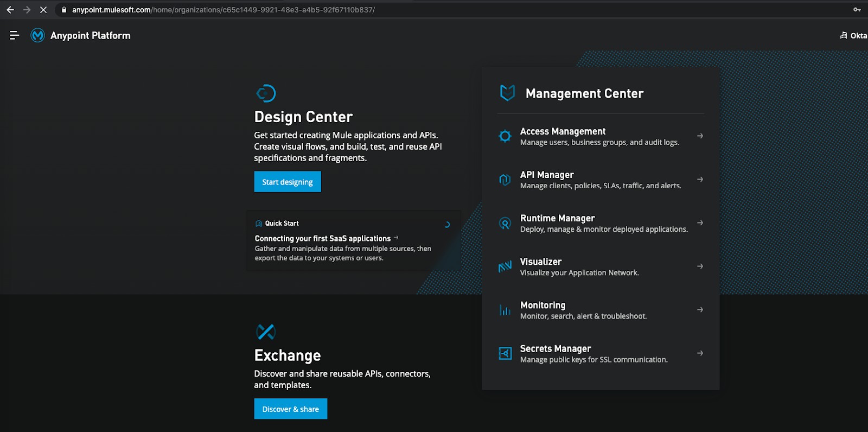Click the API Manager icon

(505, 180)
